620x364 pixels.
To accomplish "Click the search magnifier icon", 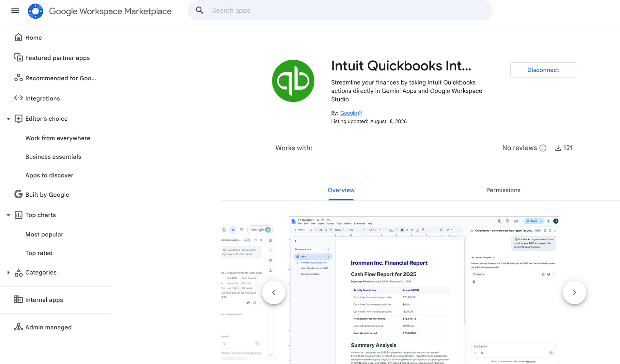I will point(200,10).
